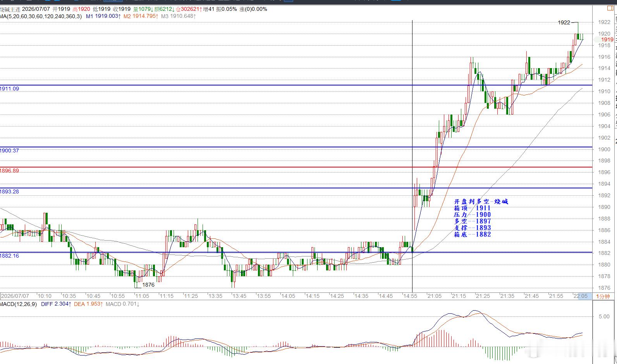This screenshot has width=617, height=364.
Task: Click the 烧碱主连 contract name
Action: click(x=11, y=9)
